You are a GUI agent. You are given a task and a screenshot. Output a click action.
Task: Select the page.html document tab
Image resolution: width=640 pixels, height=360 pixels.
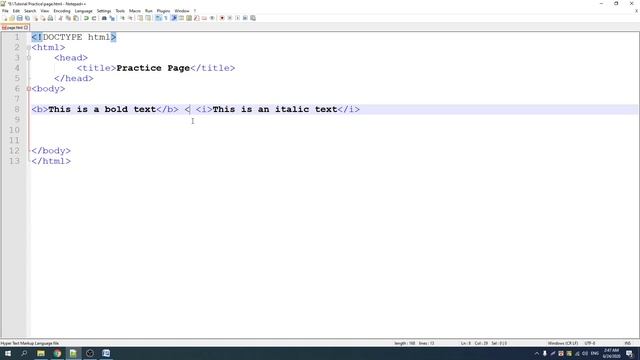point(15,27)
